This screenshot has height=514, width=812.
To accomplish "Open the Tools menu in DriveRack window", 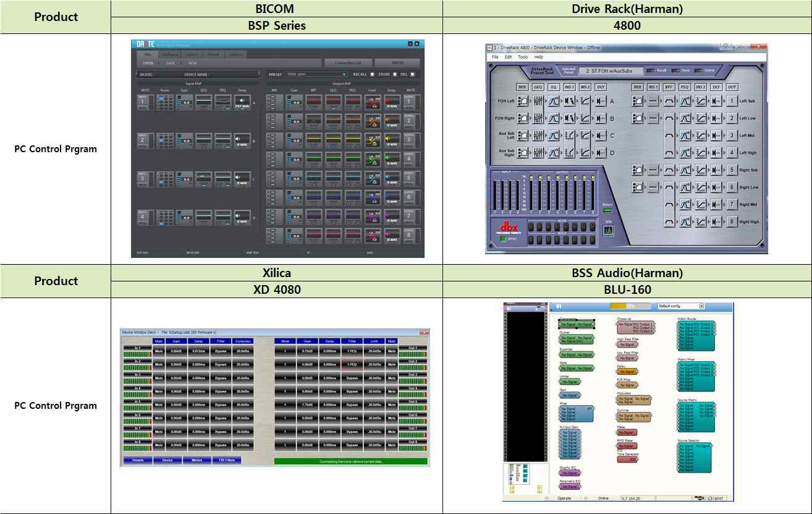I will (523, 57).
